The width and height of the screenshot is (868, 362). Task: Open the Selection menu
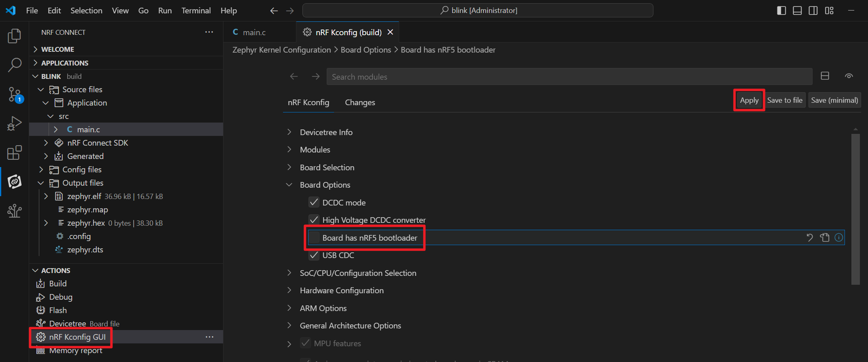click(x=86, y=11)
